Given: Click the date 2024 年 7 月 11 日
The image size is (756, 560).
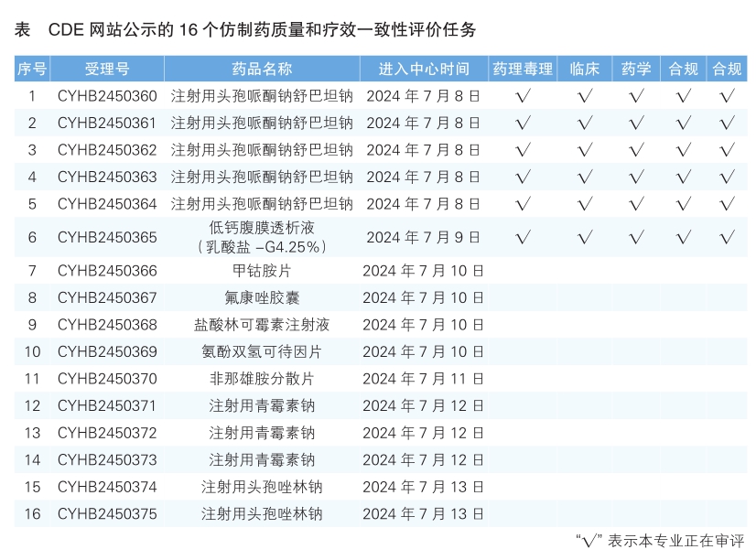Looking at the screenshot, I should pyautogui.click(x=424, y=379).
